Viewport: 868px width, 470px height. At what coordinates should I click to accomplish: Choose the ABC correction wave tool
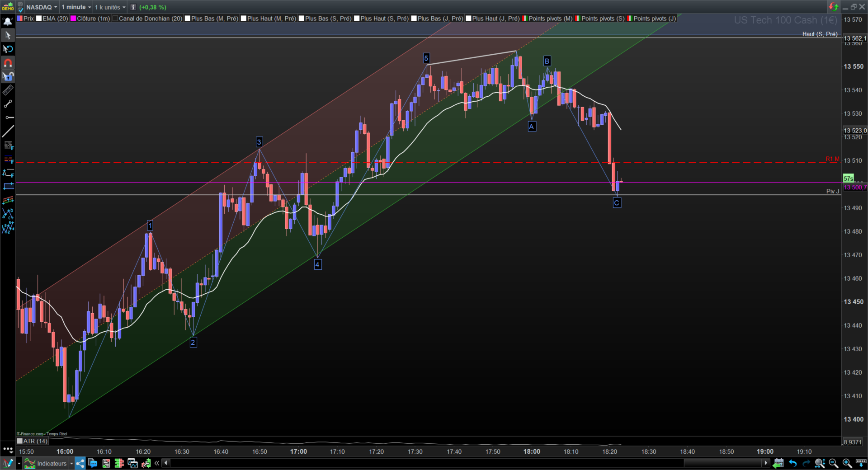tap(8, 214)
